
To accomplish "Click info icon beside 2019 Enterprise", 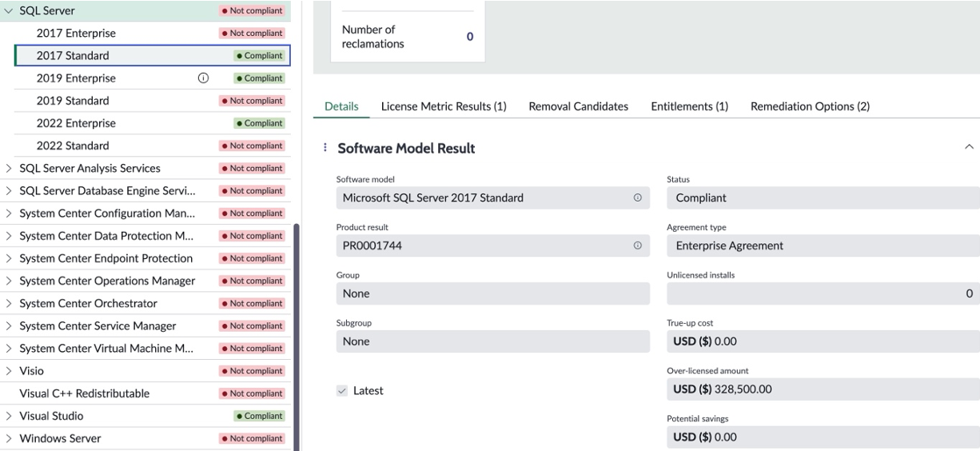I will click(203, 78).
